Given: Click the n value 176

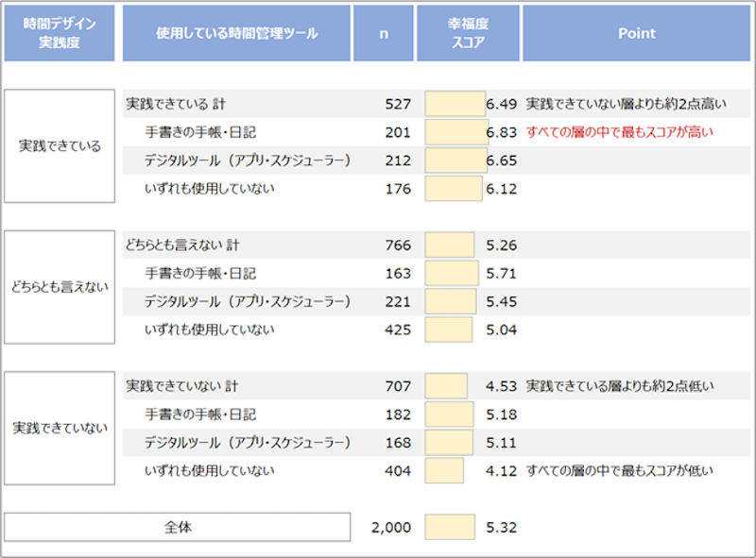Looking at the screenshot, I should pyautogui.click(x=398, y=189).
